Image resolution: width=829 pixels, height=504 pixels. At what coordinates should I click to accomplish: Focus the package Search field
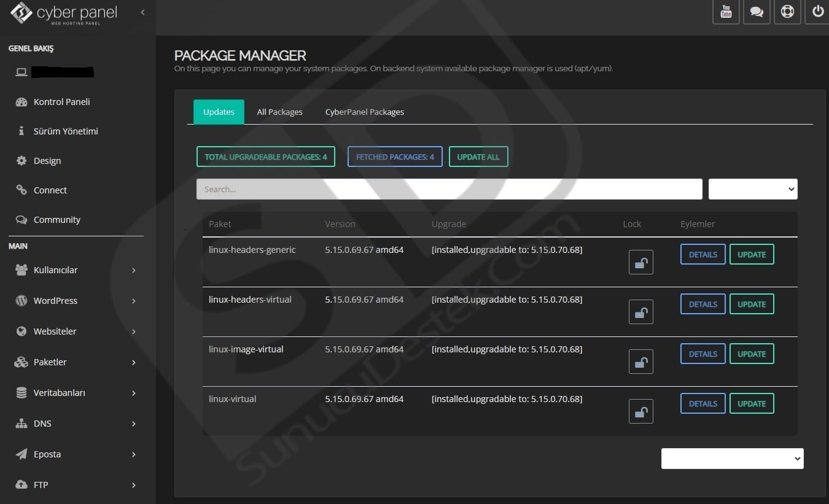coord(449,189)
